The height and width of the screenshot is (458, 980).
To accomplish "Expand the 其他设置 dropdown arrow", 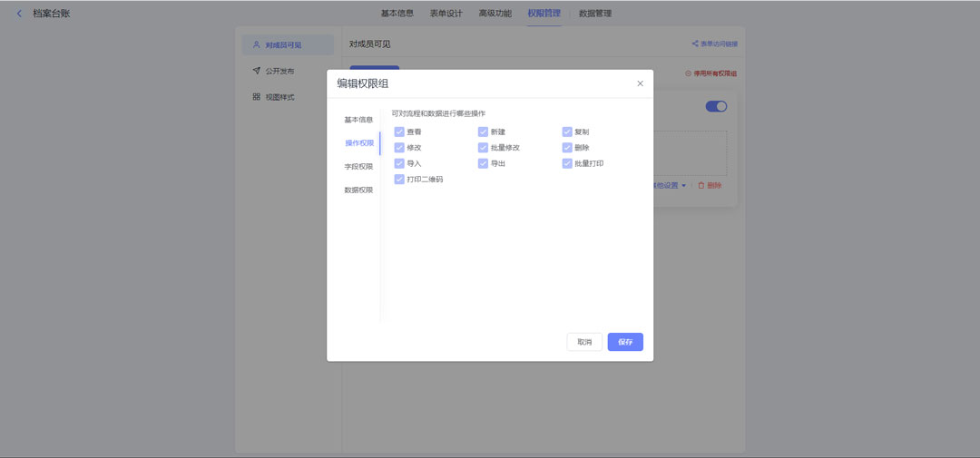I will click(x=684, y=186).
